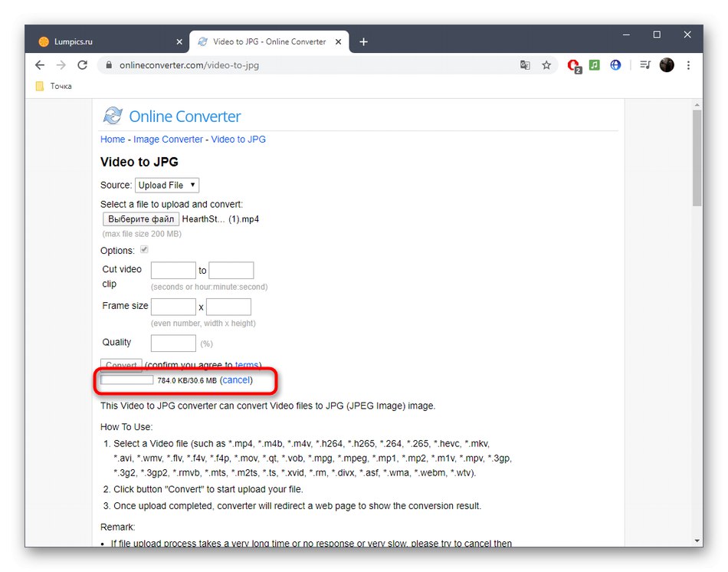Open the Google Translate icon in the address bar
The width and height of the screenshot is (728, 572).
tap(525, 65)
